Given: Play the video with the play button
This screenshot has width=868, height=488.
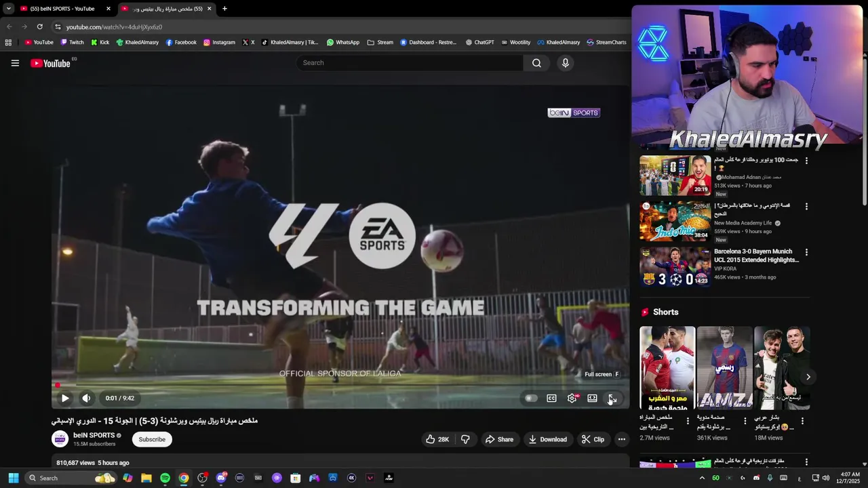Looking at the screenshot, I should (65, 399).
